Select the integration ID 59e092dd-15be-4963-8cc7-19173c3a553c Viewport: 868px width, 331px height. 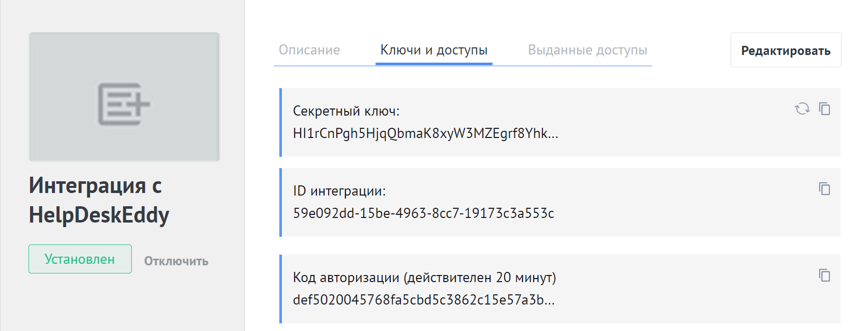[424, 213]
